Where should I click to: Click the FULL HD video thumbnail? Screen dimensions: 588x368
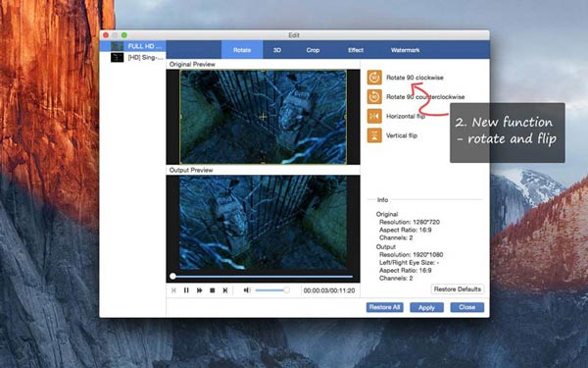coord(117,46)
